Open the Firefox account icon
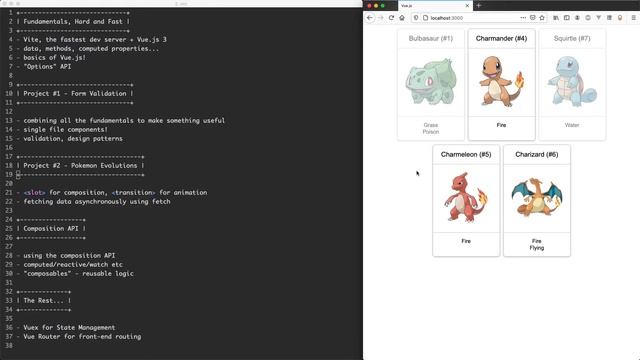Viewport: 640px width, 360px height. click(x=577, y=18)
